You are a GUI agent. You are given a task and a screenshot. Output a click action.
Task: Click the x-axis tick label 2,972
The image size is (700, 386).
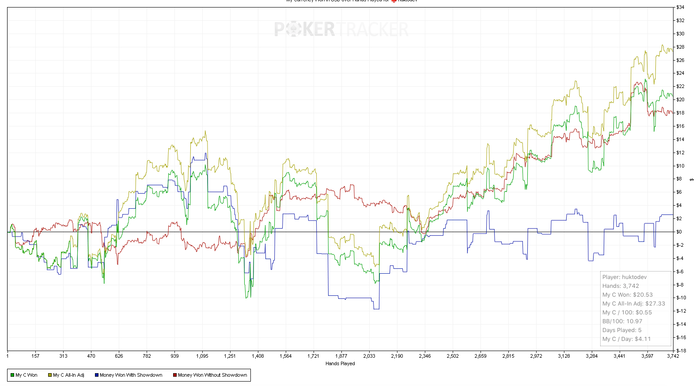[x=536, y=356]
